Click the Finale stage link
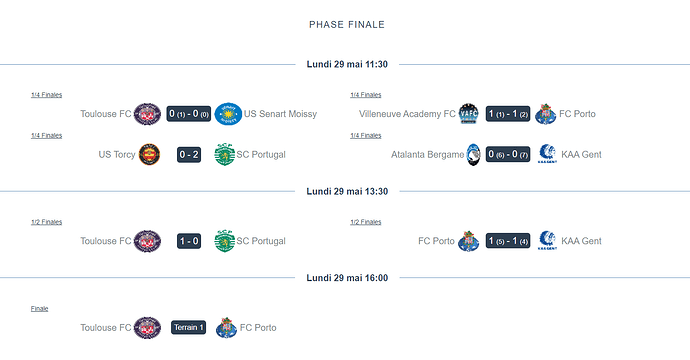 click(x=40, y=309)
